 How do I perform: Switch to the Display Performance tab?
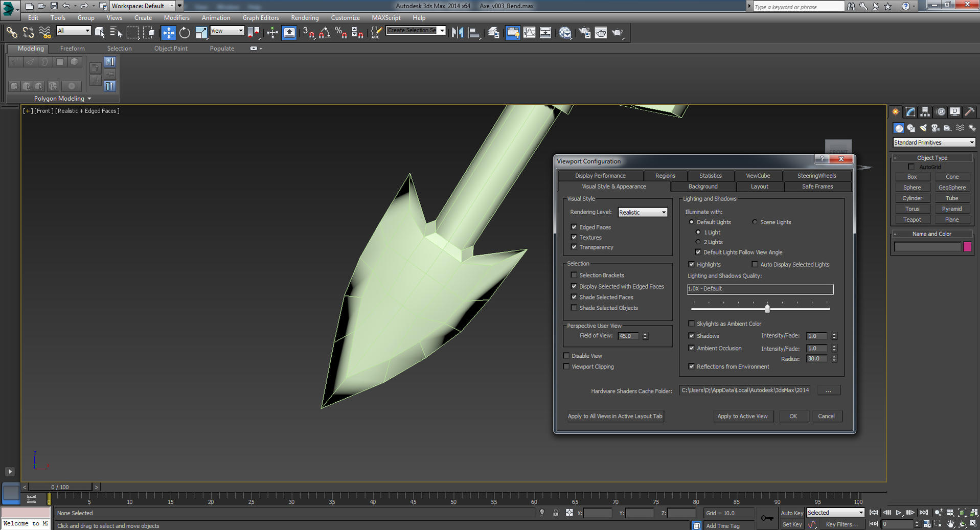600,175
